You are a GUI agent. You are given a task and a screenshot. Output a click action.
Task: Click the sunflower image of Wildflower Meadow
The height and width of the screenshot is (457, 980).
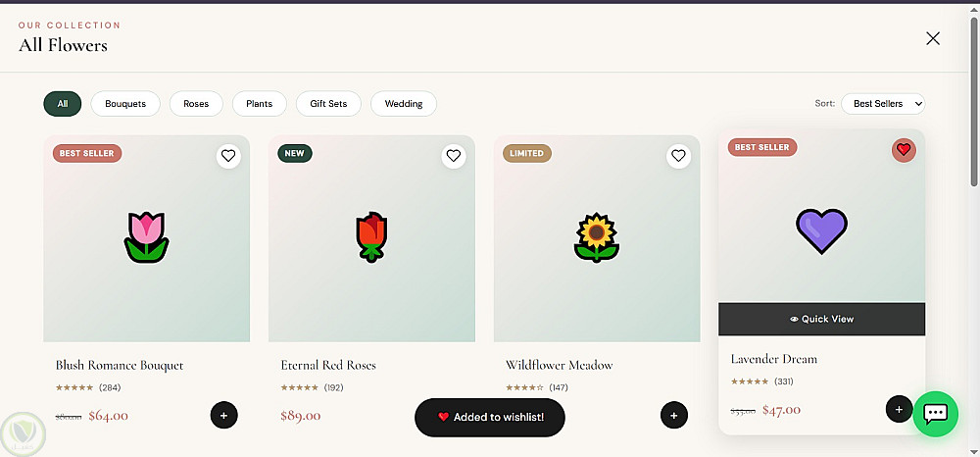point(596,237)
